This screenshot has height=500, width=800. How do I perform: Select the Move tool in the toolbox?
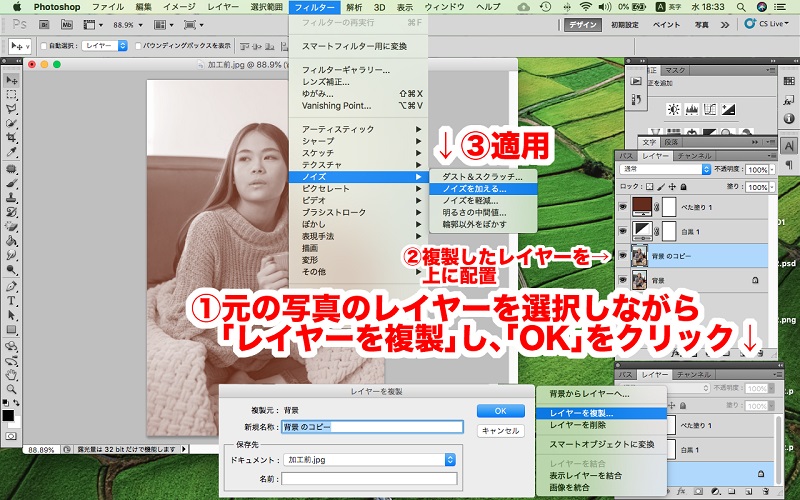(11, 80)
